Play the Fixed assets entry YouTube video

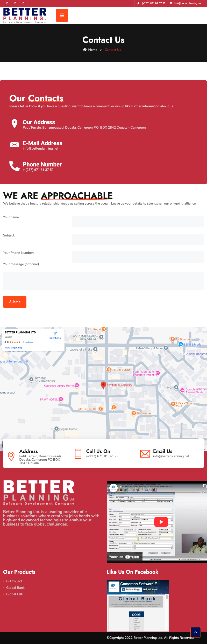161,522
